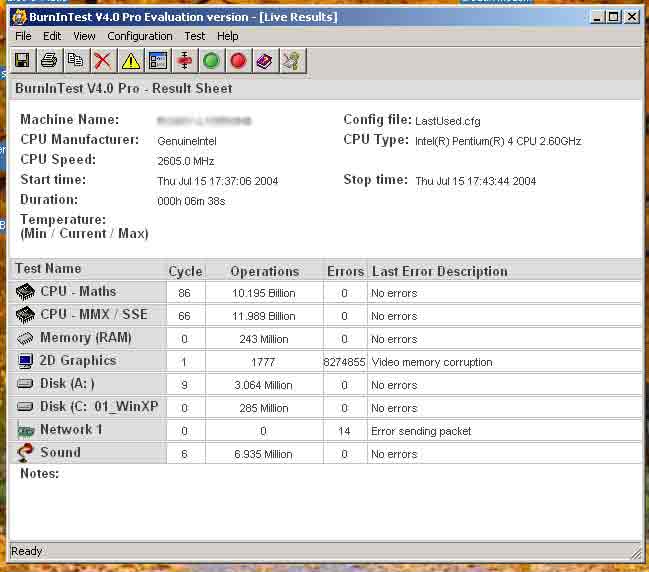Click the Memory (RAM) module icon
Screen dimensions: 649x572
pyautogui.click(x=25, y=338)
